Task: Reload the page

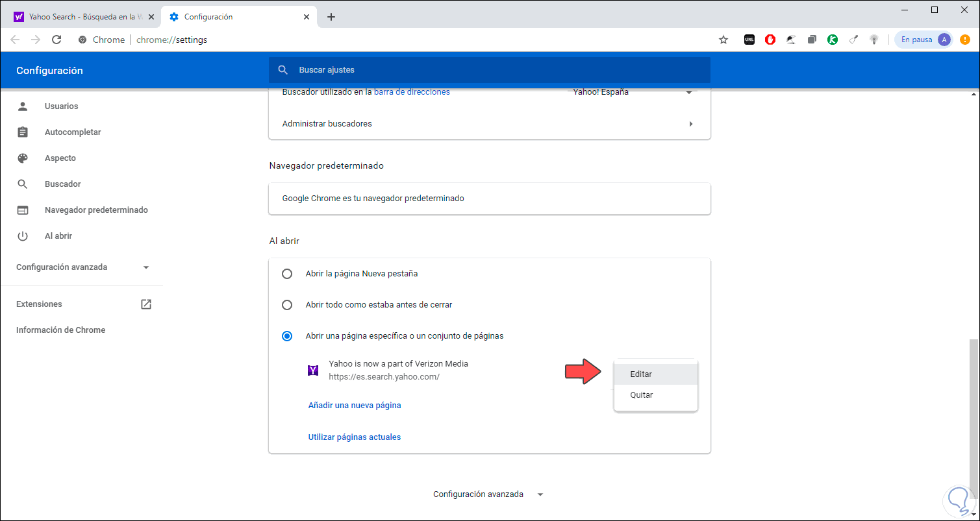Action: click(x=57, y=40)
